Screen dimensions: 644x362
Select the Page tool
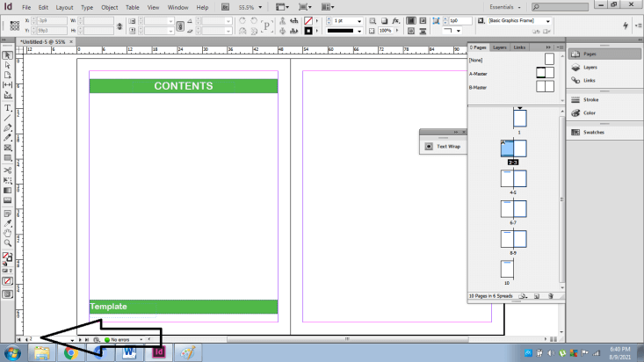coord(7,76)
